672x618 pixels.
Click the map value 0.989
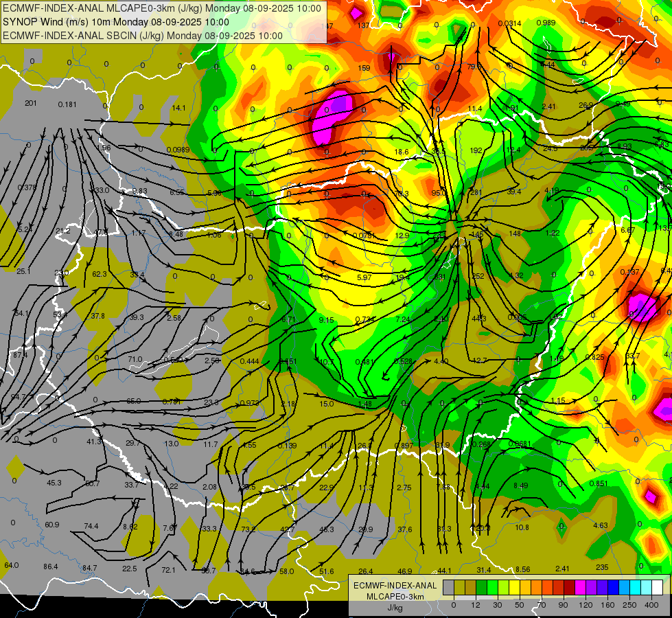pos(546,23)
